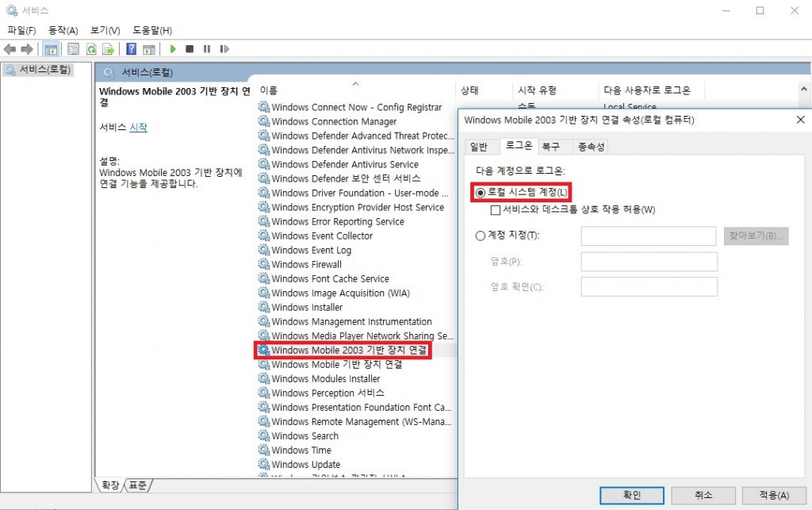Click the gear icon beside Windows Connection Manager

[264, 121]
